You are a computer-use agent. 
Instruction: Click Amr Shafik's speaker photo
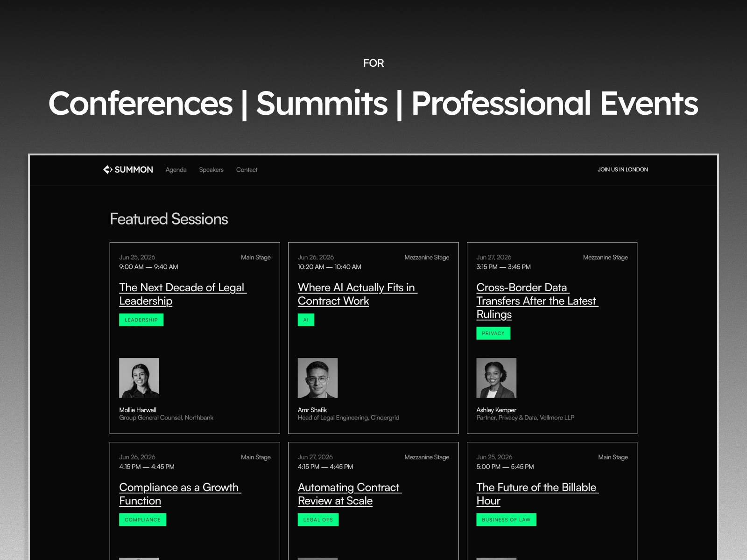(x=318, y=378)
